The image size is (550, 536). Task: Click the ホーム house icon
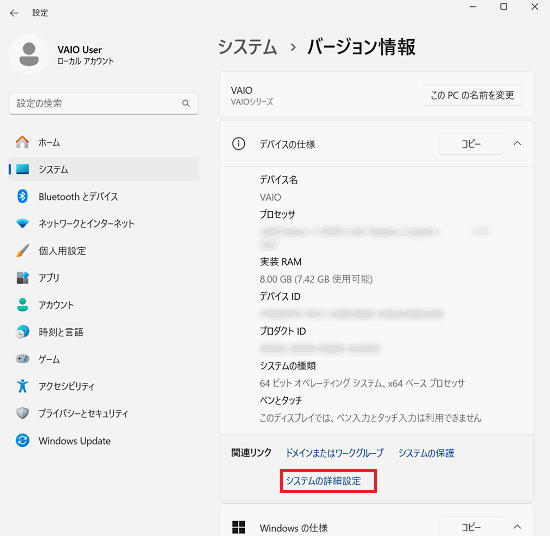(x=22, y=142)
